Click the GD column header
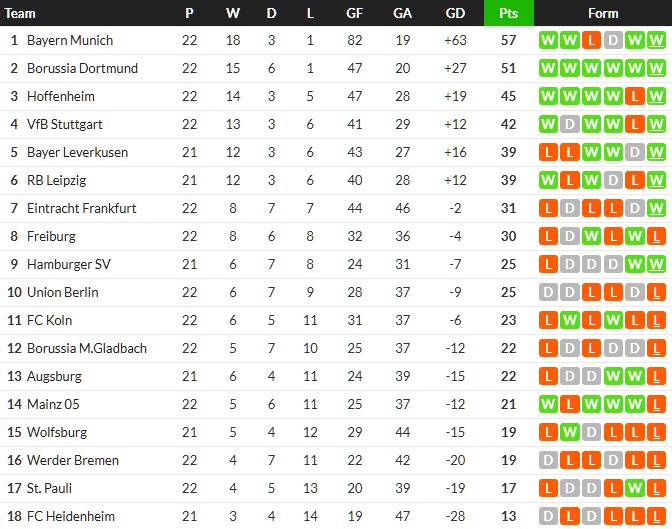The height and width of the screenshot is (529, 672). pos(455,13)
